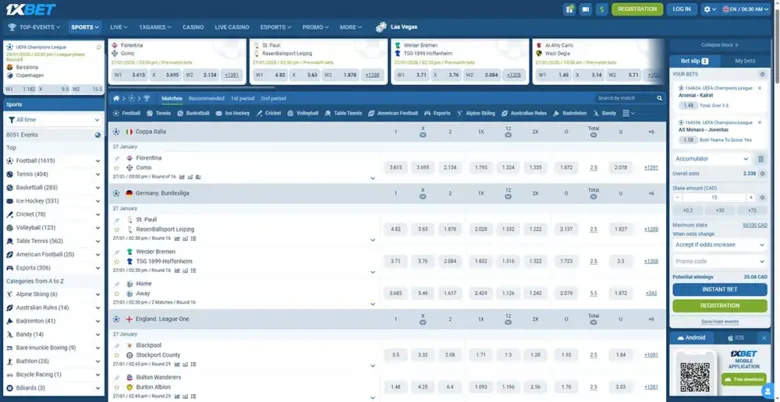
Task: Pin the St. Pauli vs Leipzig match
Action: coord(117,219)
